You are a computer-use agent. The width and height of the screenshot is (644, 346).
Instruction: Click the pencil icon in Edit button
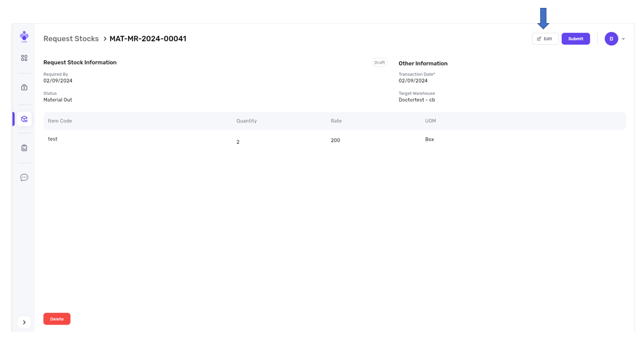[x=539, y=39]
